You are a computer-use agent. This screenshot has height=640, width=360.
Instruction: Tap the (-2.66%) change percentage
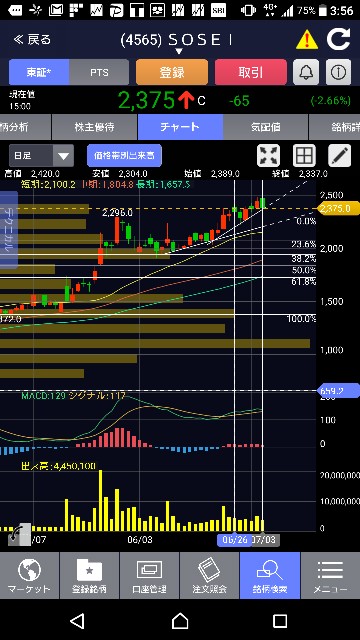coord(330,100)
